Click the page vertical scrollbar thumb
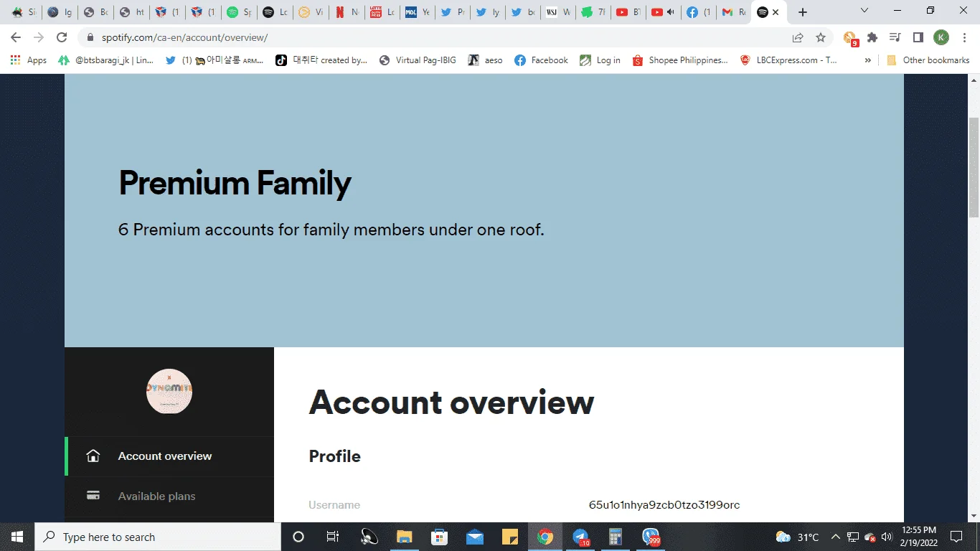The height and width of the screenshot is (551, 980). click(974, 166)
